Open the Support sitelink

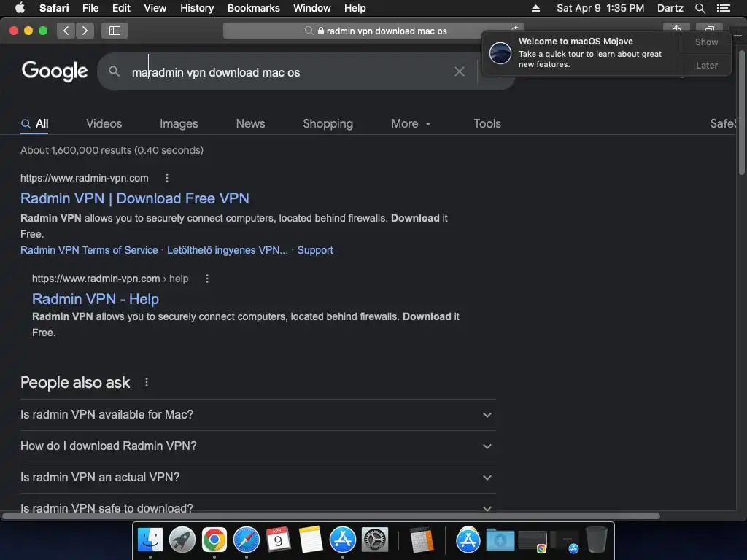[315, 250]
